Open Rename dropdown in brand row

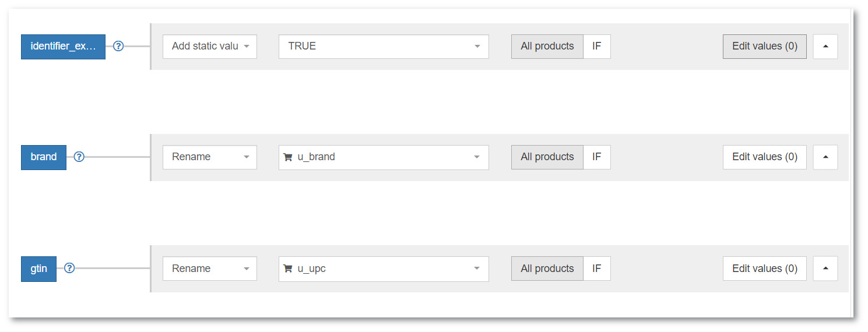[x=210, y=157]
